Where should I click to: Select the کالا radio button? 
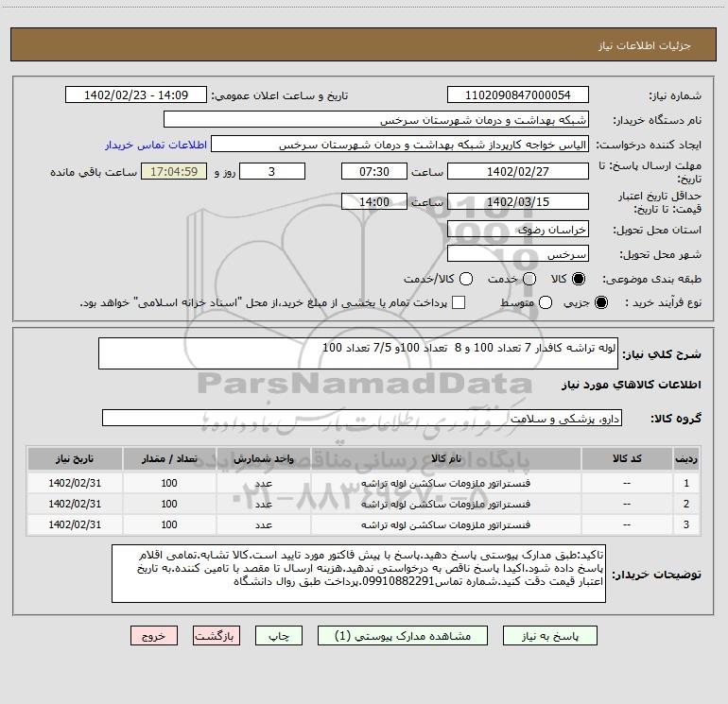(x=579, y=279)
